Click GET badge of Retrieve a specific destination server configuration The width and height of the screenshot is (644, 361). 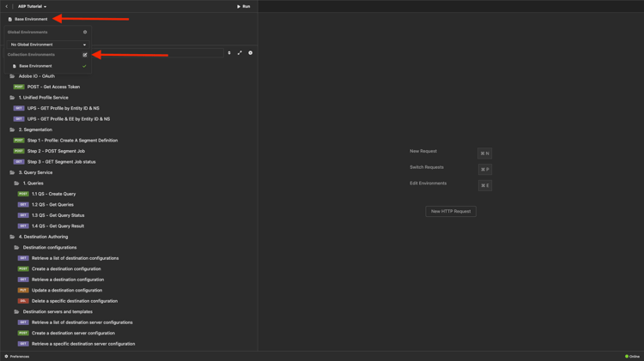point(23,344)
